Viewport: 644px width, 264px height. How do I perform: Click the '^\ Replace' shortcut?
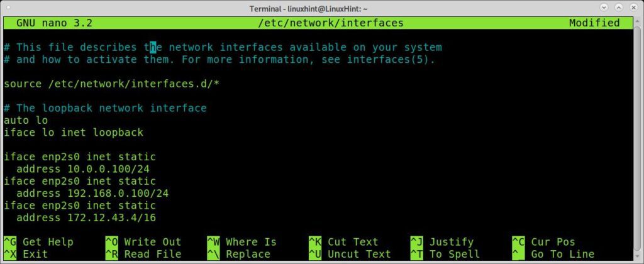pos(238,254)
